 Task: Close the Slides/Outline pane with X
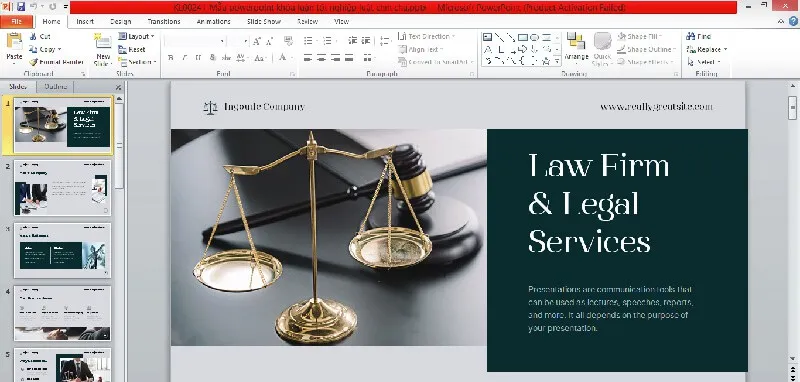[118, 87]
